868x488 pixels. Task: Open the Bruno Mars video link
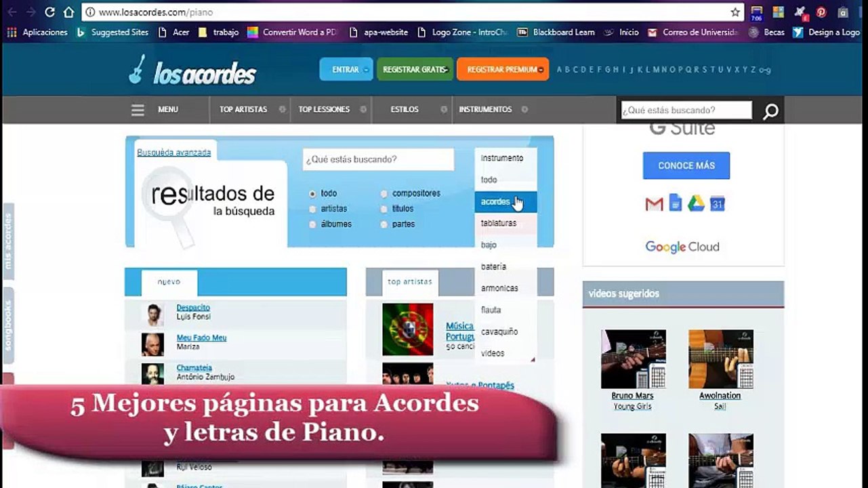pos(632,396)
